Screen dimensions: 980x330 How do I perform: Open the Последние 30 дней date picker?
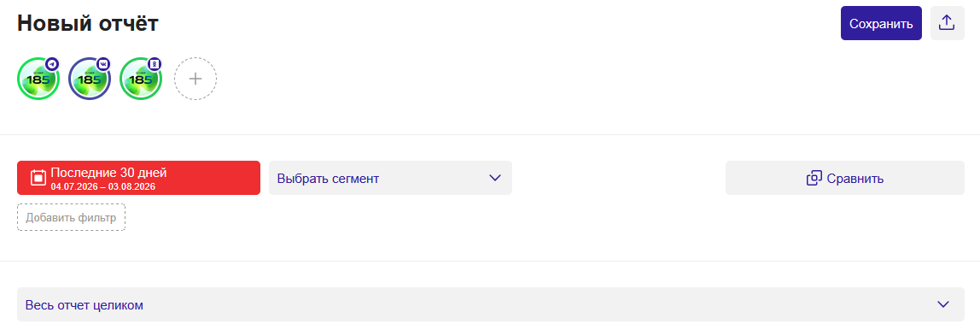coord(139,178)
